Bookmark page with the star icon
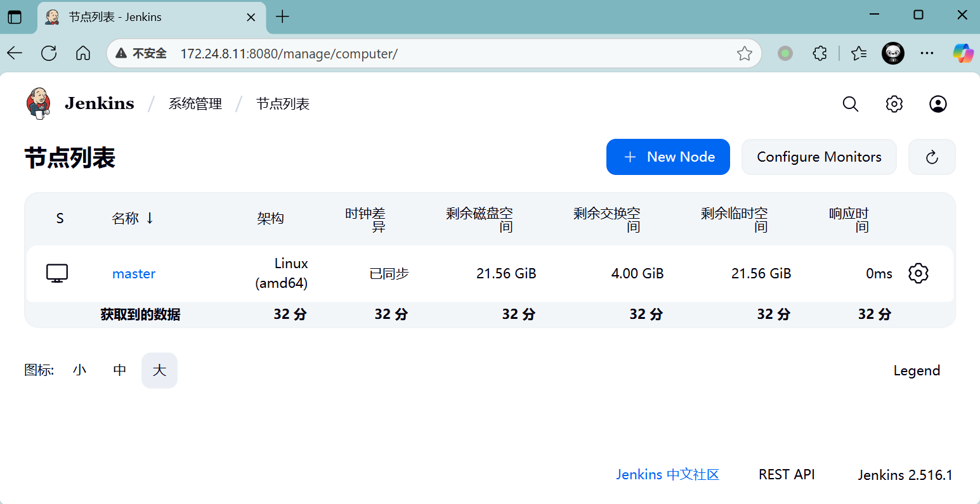 pos(744,54)
